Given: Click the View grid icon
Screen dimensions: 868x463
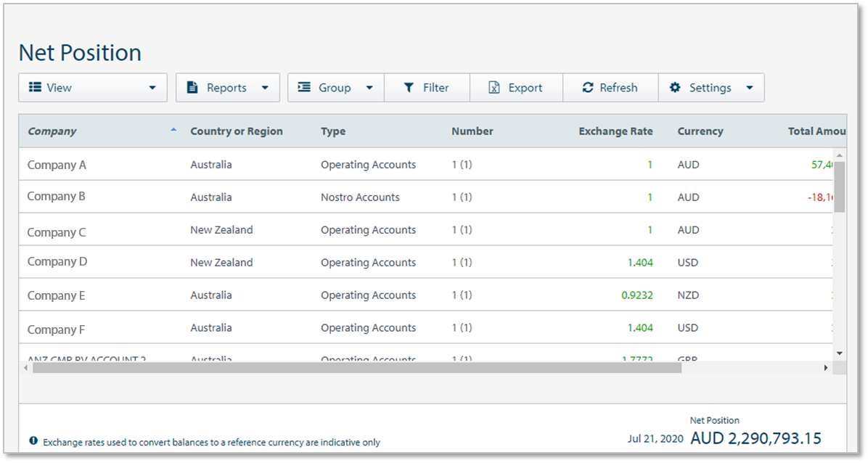Looking at the screenshot, I should pyautogui.click(x=35, y=88).
